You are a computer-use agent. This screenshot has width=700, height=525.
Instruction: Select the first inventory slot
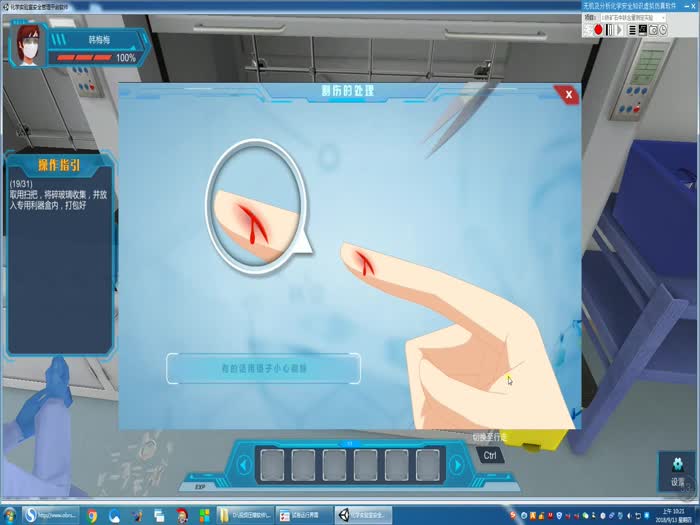pyautogui.click(x=270, y=464)
